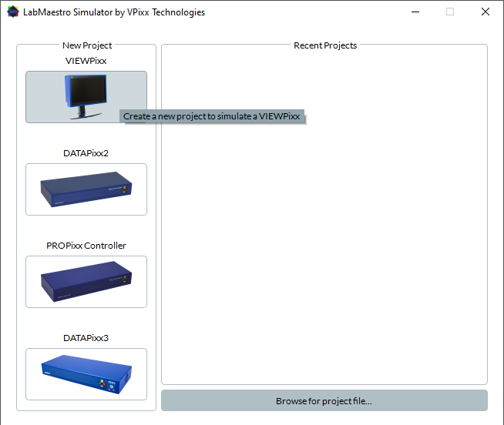Browse for project file
504x425 pixels.
click(324, 401)
